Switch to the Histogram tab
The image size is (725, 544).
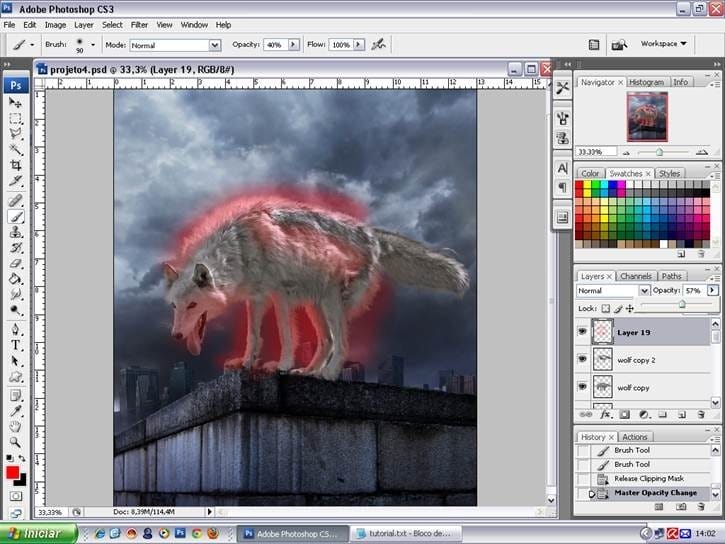[x=646, y=82]
